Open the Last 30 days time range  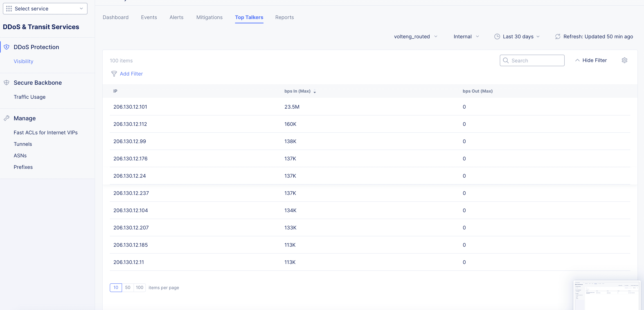point(517,37)
